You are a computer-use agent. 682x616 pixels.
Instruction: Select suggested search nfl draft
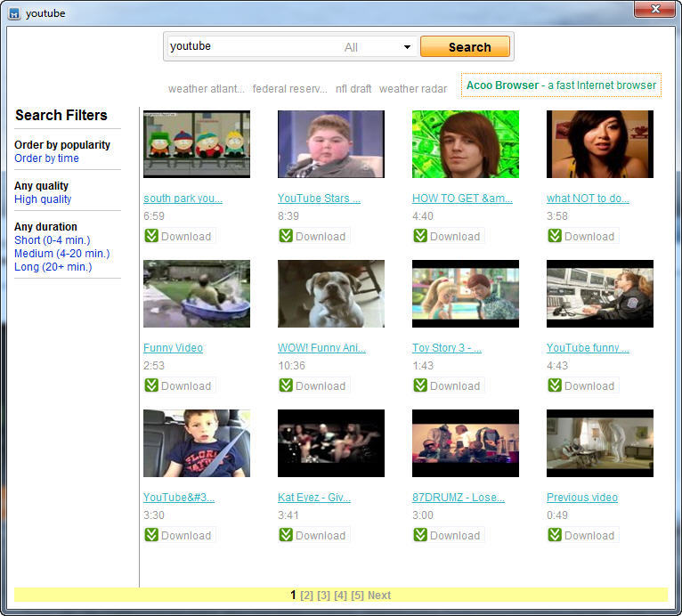[x=353, y=89]
